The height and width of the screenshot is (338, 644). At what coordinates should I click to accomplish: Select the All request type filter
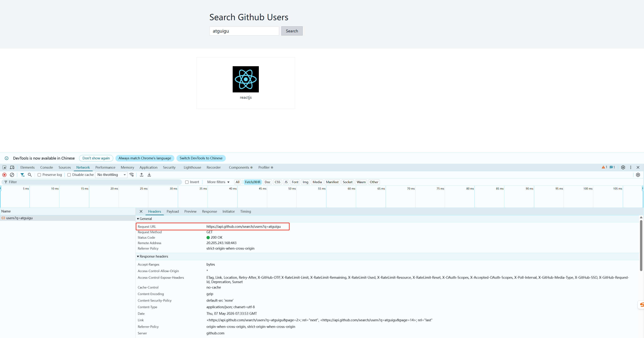238,182
